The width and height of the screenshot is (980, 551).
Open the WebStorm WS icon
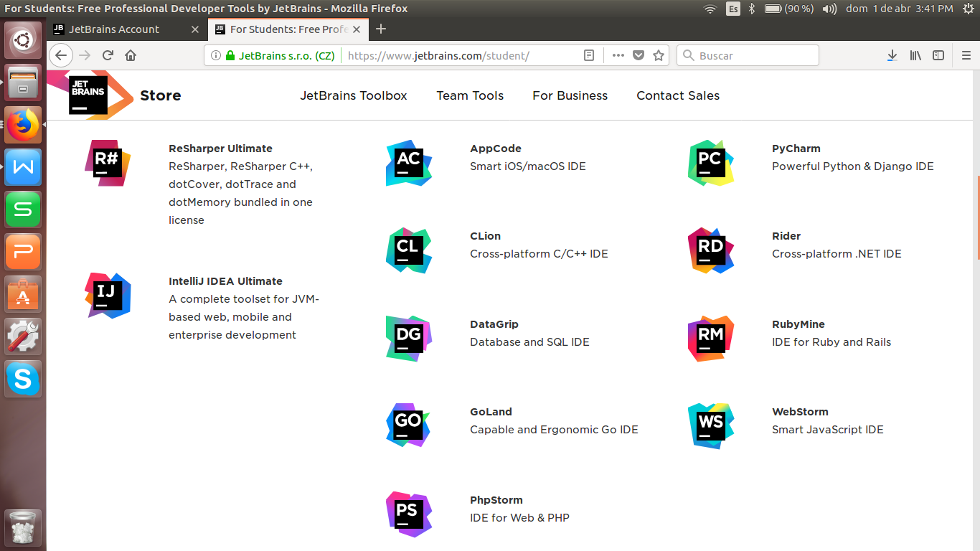pyautogui.click(x=711, y=426)
